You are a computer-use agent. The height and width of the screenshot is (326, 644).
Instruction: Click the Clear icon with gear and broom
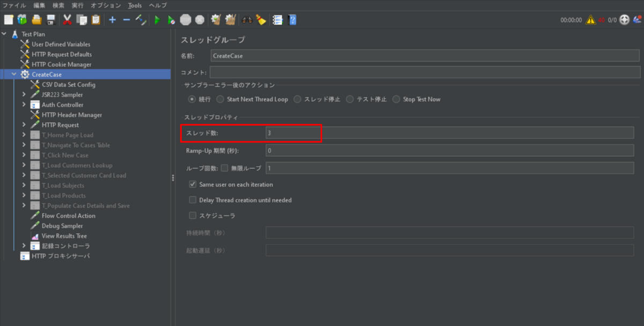[216, 20]
